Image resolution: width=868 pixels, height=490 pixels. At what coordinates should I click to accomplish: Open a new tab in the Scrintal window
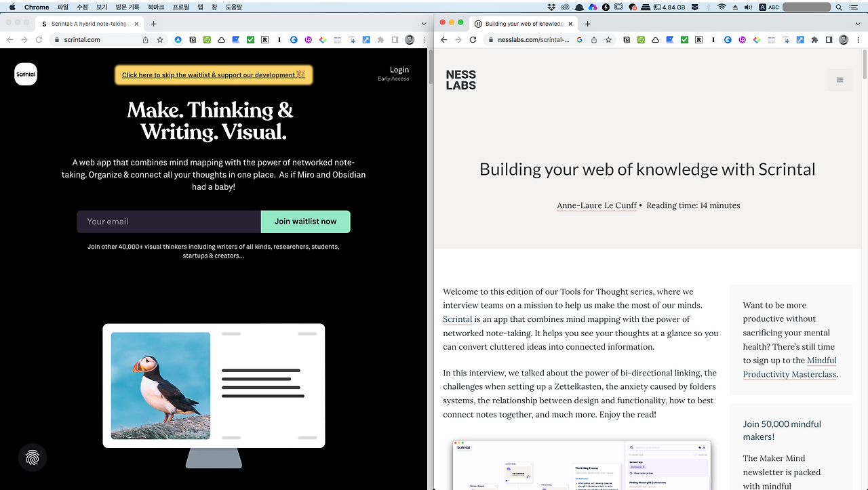click(x=154, y=24)
